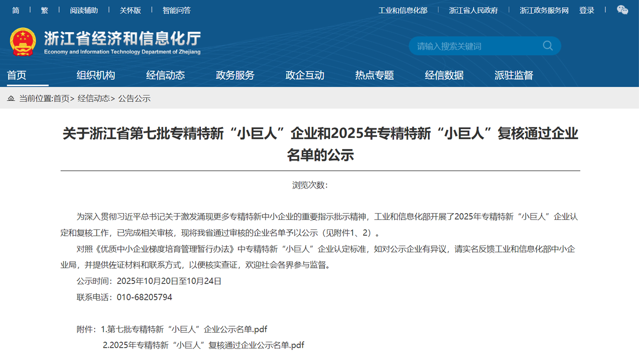Open the 组织机构 menu
Screen dimensions: 639x364
pos(96,75)
